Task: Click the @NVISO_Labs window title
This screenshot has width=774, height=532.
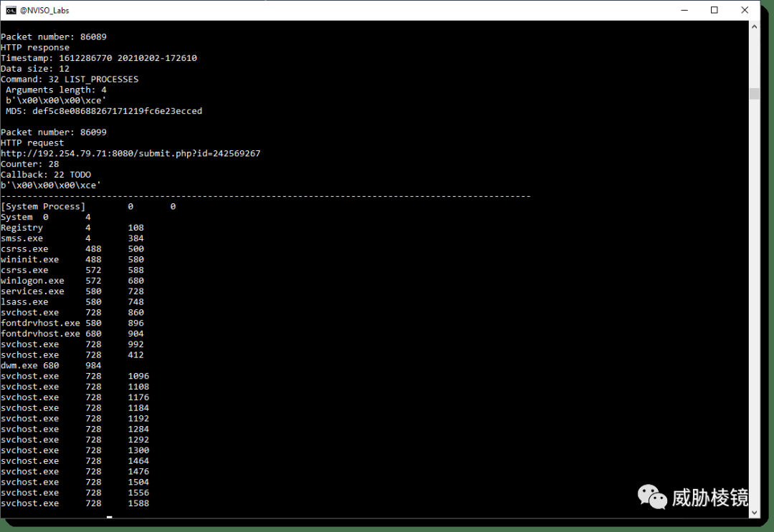Action: pyautogui.click(x=44, y=10)
